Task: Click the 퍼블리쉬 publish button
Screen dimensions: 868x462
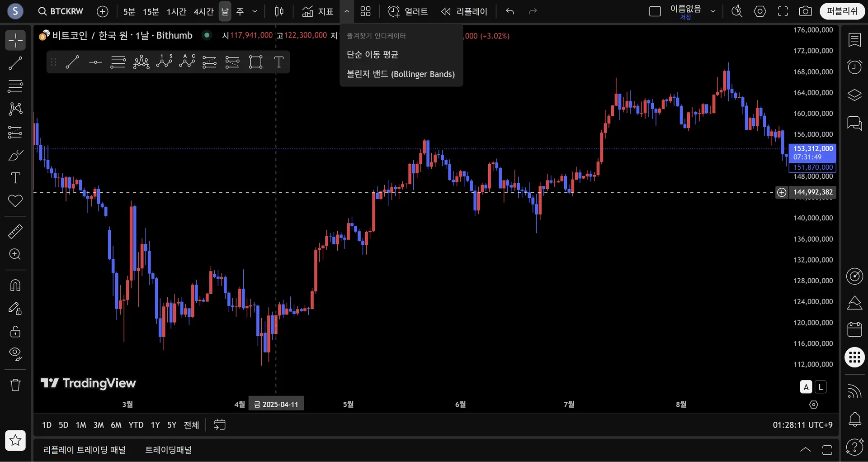Action: [x=842, y=11]
